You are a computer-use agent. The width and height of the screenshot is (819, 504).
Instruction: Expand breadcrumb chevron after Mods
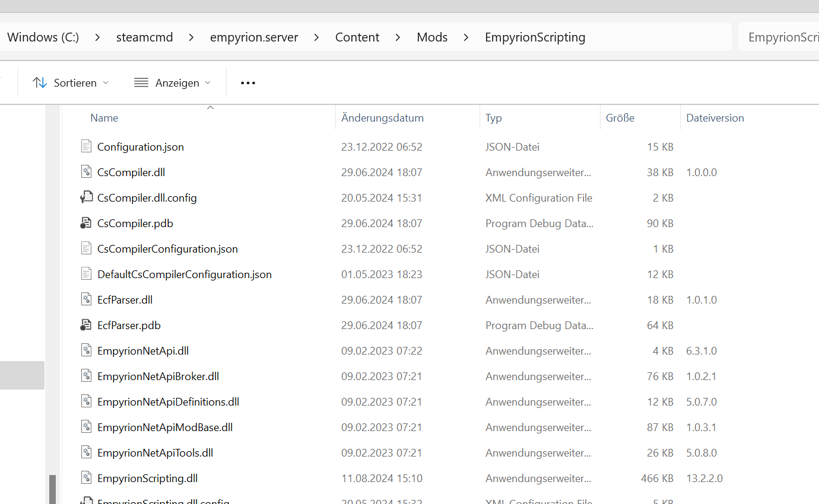466,37
